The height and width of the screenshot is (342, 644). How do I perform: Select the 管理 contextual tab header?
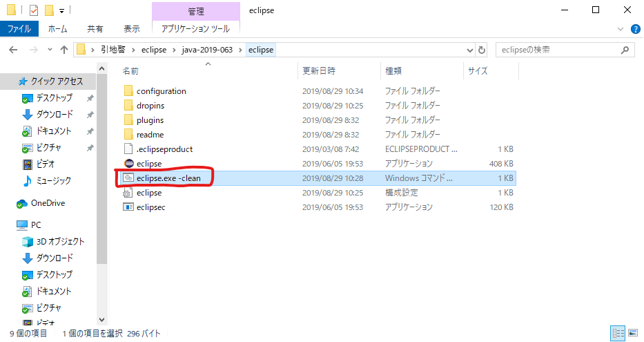point(196,12)
